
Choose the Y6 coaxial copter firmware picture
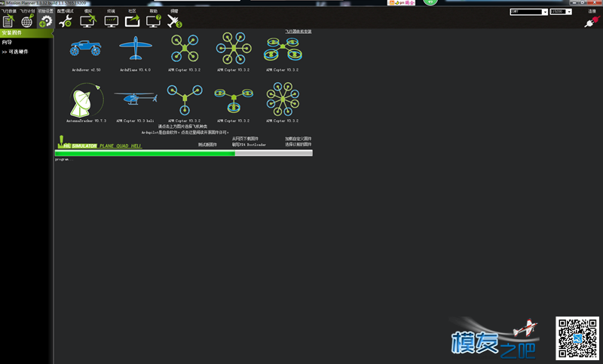pos(234,100)
